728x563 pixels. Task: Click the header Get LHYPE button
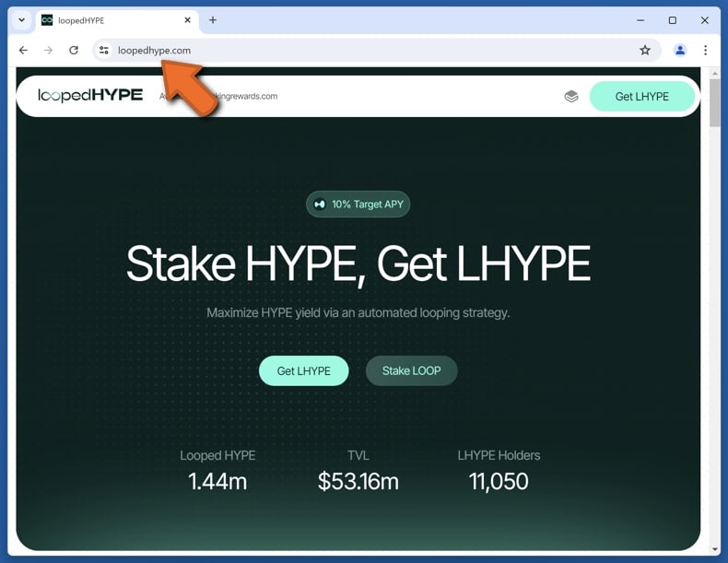point(642,97)
